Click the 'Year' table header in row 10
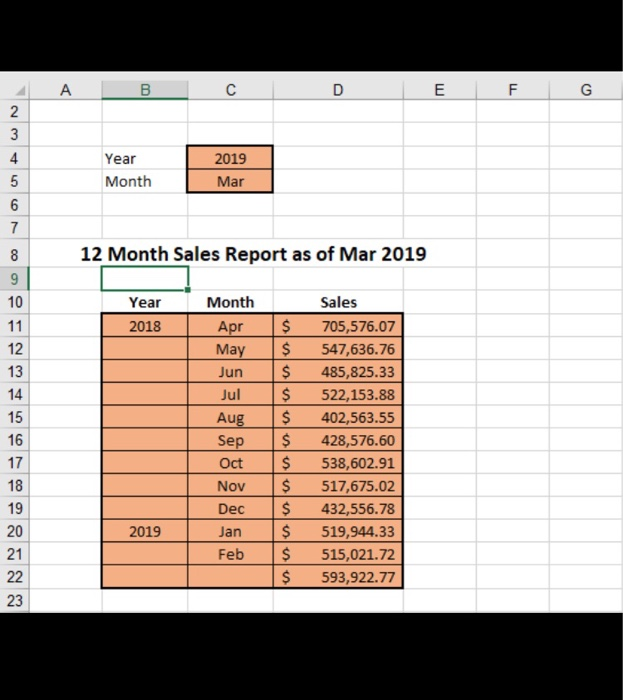Viewport: 623px width, 700px height. click(145, 302)
